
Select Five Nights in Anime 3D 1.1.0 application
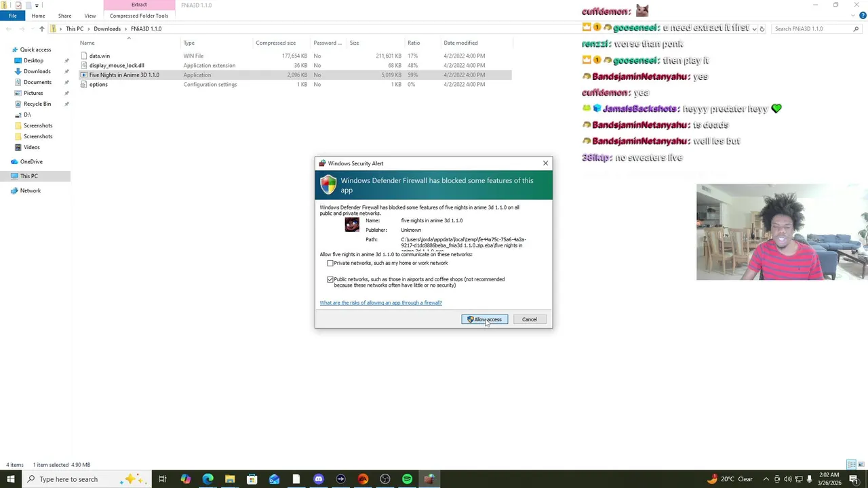pos(124,75)
